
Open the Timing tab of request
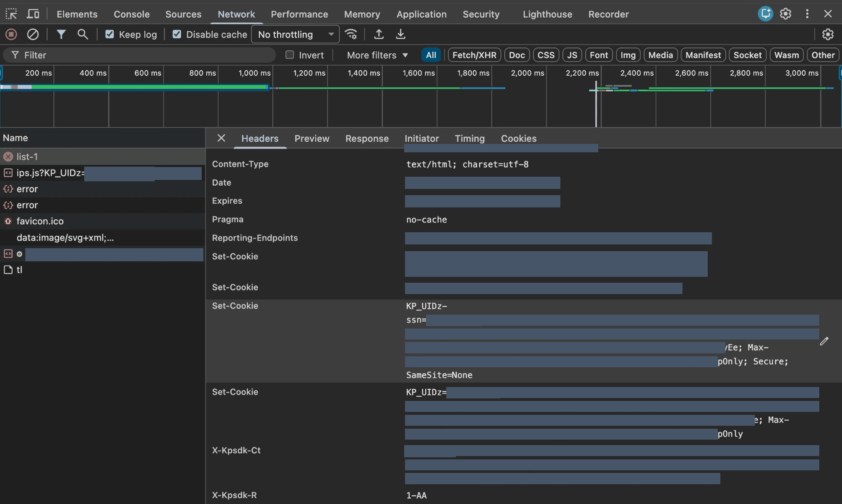point(470,138)
